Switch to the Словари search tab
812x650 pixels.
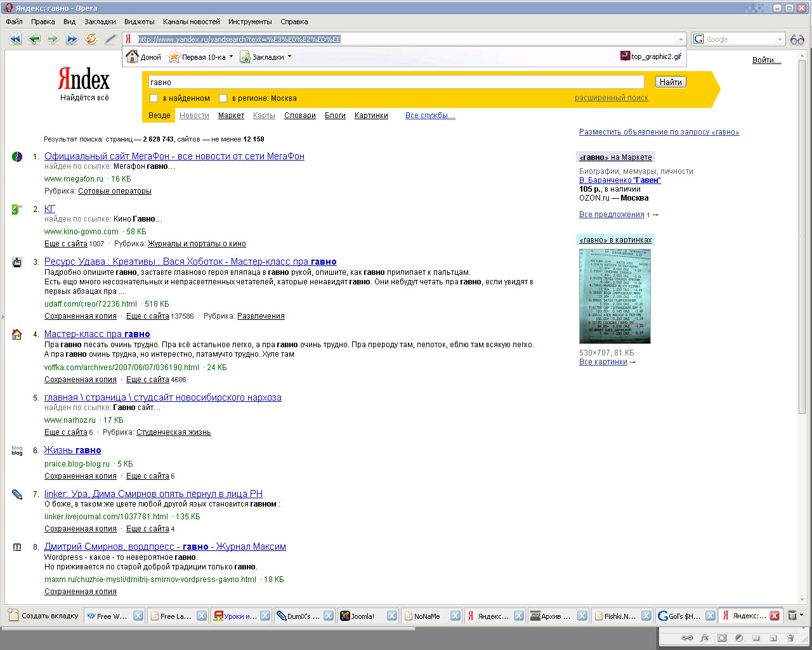(x=300, y=116)
